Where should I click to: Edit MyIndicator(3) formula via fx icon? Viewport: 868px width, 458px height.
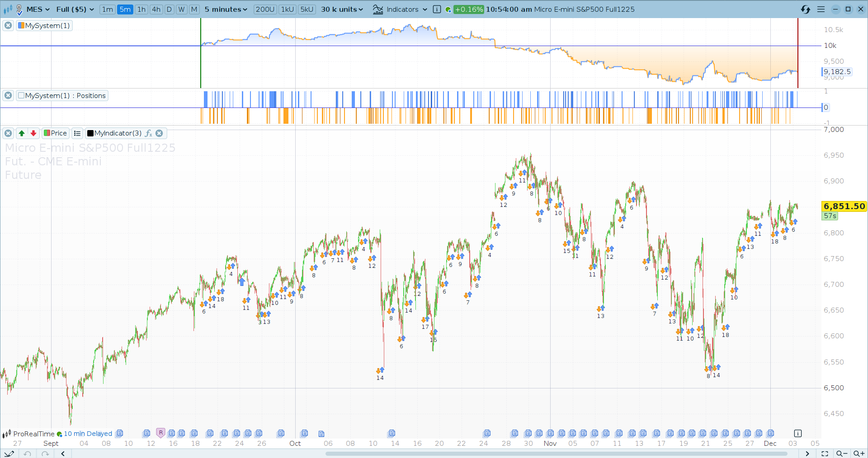(148, 133)
